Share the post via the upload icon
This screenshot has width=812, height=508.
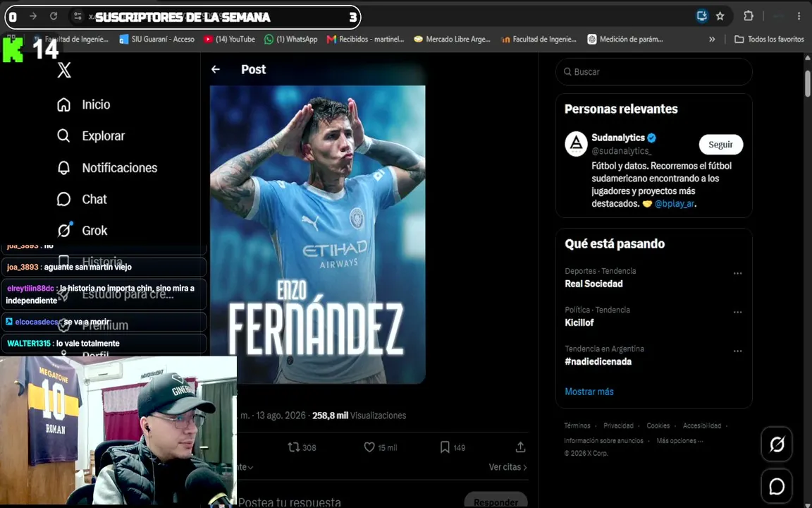(x=520, y=447)
